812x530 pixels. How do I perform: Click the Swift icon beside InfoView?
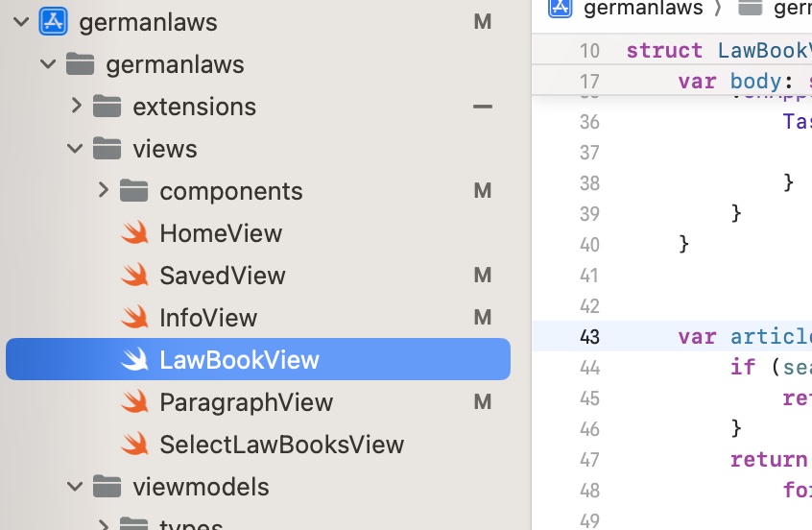point(134,318)
